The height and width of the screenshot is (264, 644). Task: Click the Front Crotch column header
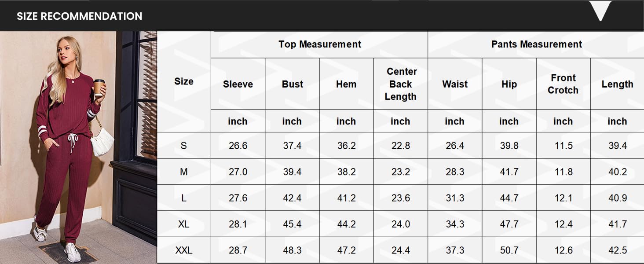coord(563,84)
